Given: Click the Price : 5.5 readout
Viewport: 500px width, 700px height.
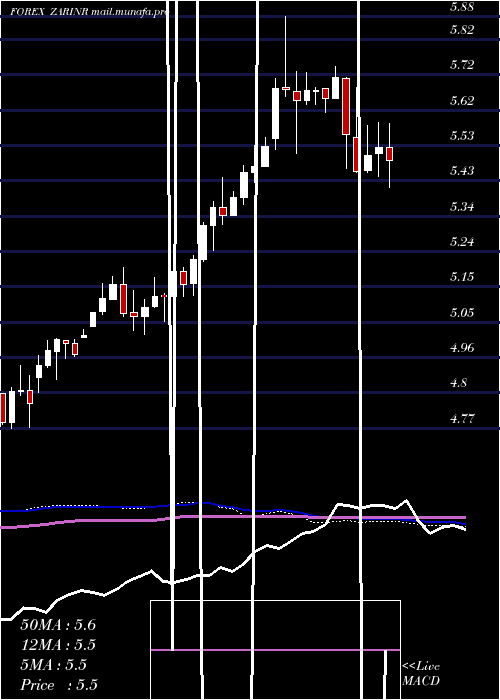Looking at the screenshot, I should point(59,685).
